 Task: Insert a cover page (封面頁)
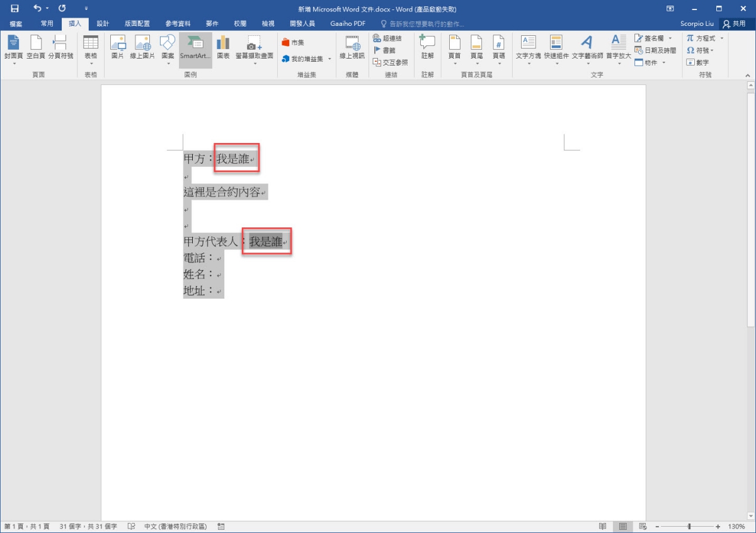tap(14, 49)
